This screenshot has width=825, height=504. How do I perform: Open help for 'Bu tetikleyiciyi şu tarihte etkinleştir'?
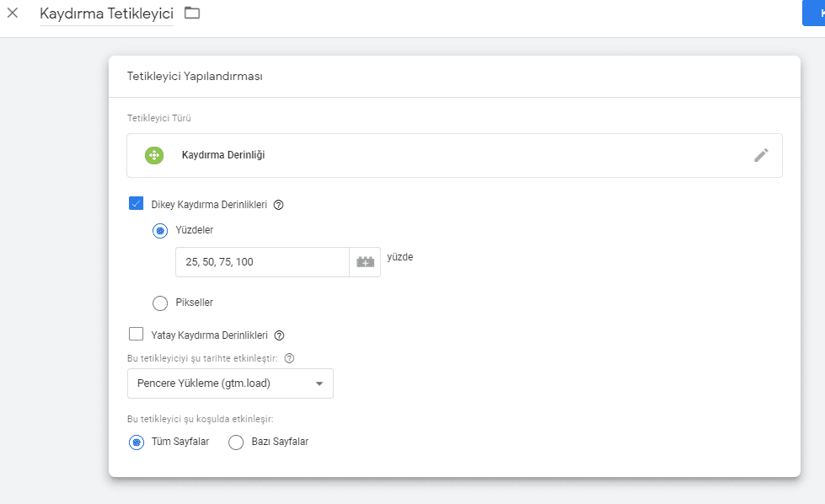pos(289,358)
